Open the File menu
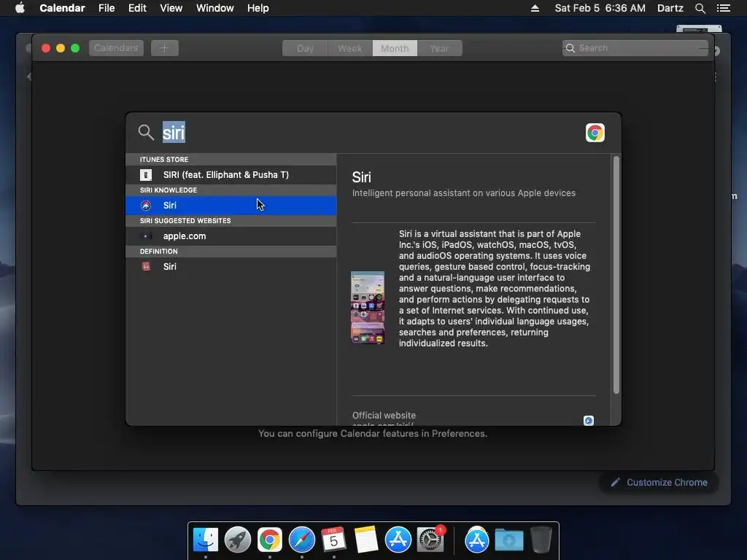Viewport: 747px width, 560px height. tap(107, 8)
